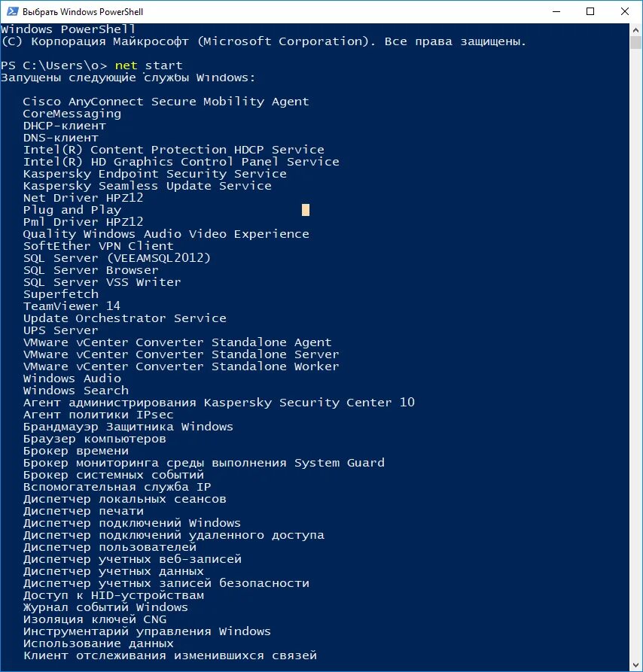Click 'VMware vCenter Converter Standalone Agent'
This screenshot has width=643, height=672.
pos(178,342)
